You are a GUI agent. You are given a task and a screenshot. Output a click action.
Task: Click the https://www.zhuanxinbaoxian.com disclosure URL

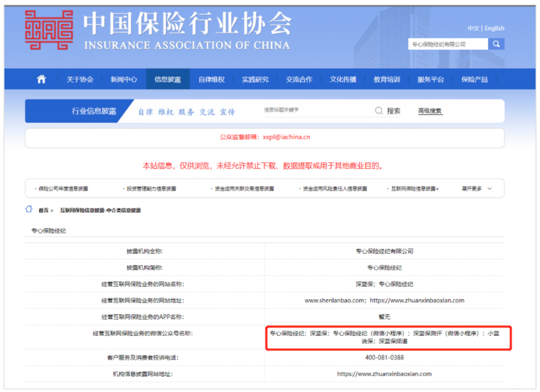coord(384,373)
